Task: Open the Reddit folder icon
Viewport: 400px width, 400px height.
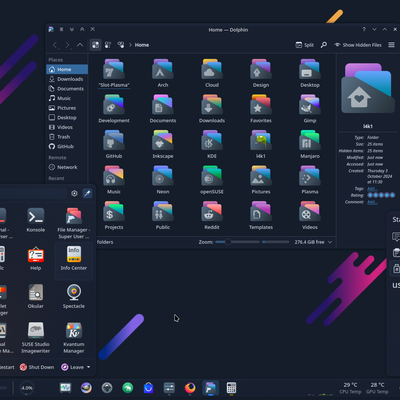Action: (212, 211)
